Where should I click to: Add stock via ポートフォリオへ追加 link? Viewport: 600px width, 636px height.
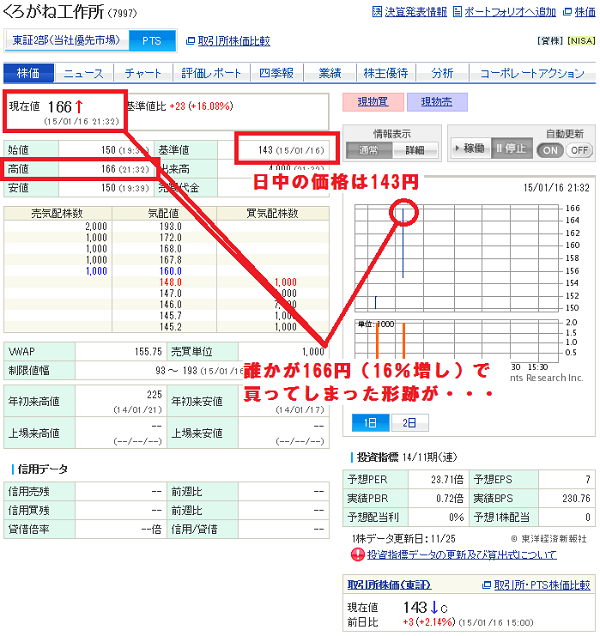[510, 12]
